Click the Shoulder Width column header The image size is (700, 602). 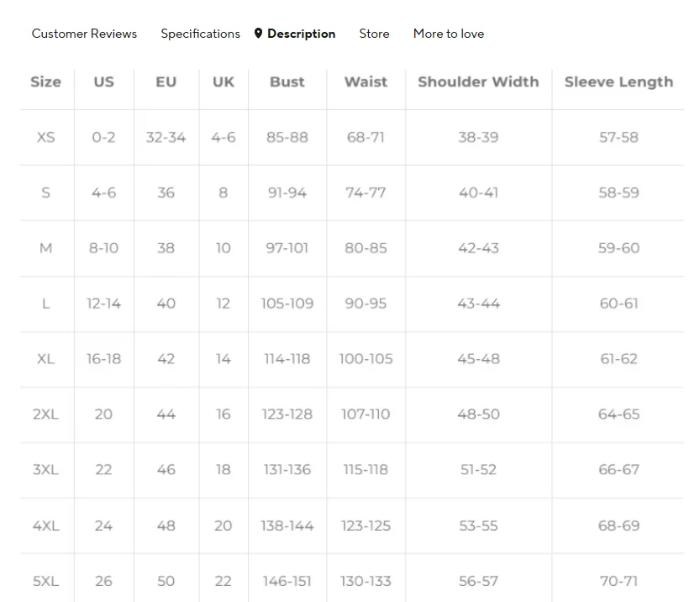coord(478,82)
